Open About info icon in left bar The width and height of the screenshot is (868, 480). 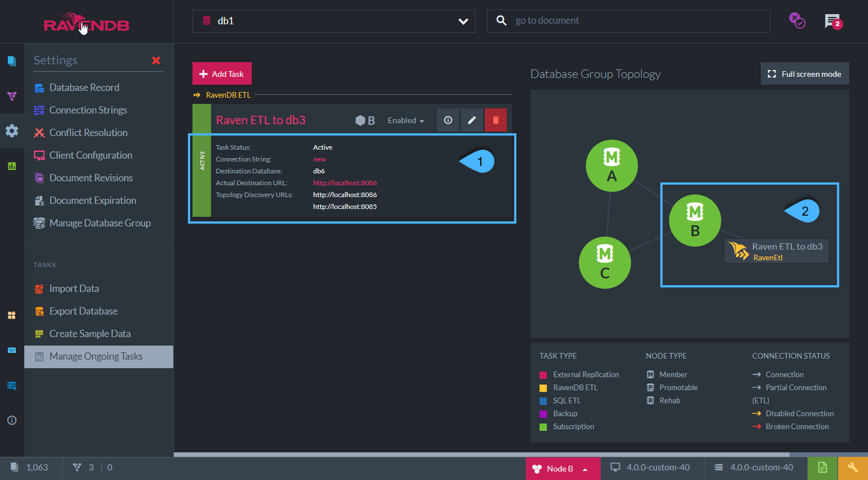click(x=12, y=420)
